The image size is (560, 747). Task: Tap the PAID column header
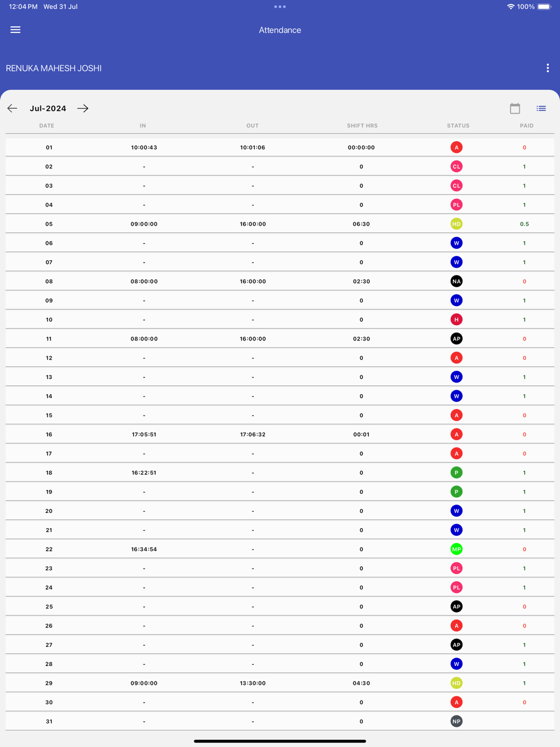[x=526, y=125]
